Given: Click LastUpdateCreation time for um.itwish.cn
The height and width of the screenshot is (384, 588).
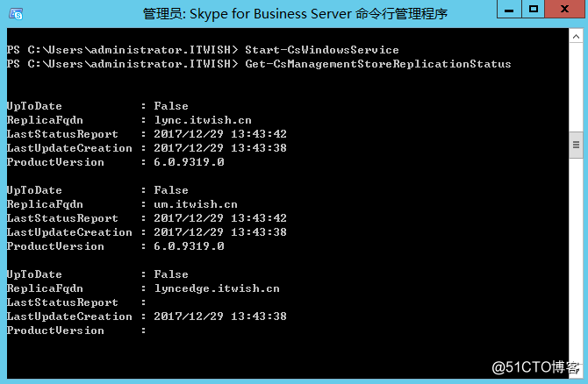Looking at the screenshot, I should click(x=220, y=232).
